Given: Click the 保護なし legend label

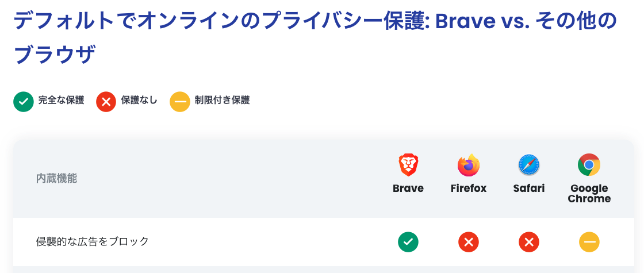Looking at the screenshot, I should tap(139, 101).
